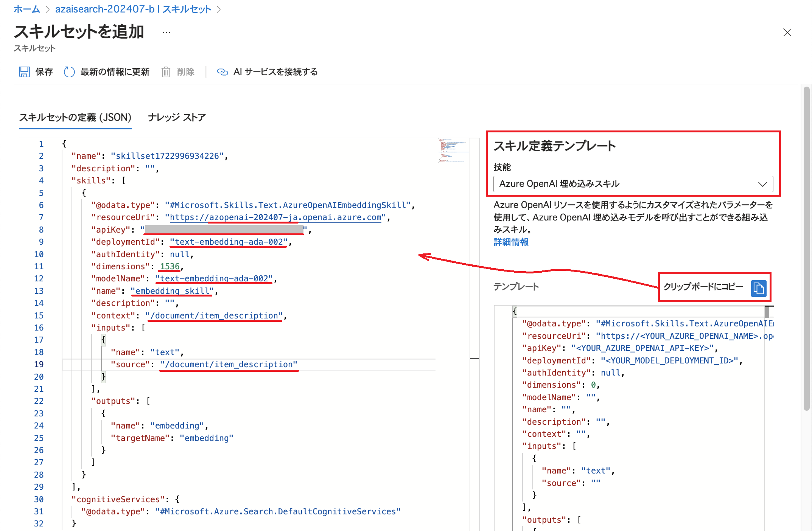
Task: Click source value /document/item_description
Action: tap(229, 365)
